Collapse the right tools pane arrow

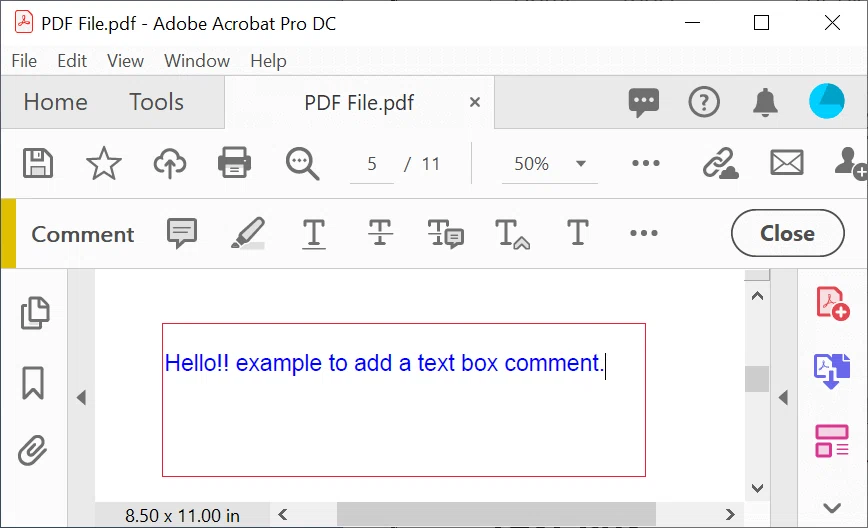[783, 397]
